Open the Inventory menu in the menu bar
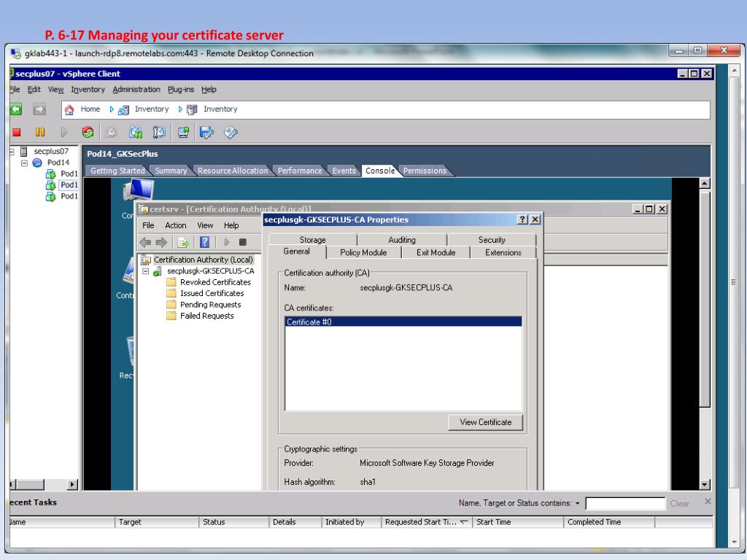 pos(88,90)
